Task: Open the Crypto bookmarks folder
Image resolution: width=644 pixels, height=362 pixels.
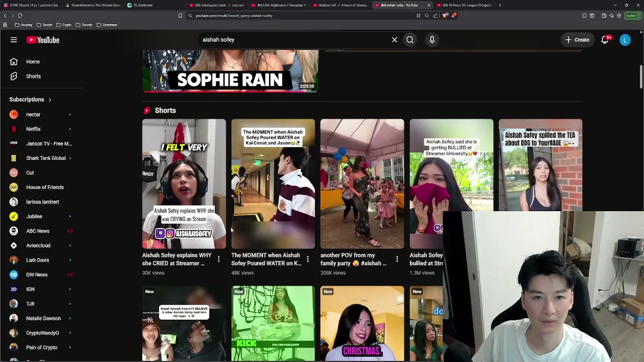Action: point(64,25)
